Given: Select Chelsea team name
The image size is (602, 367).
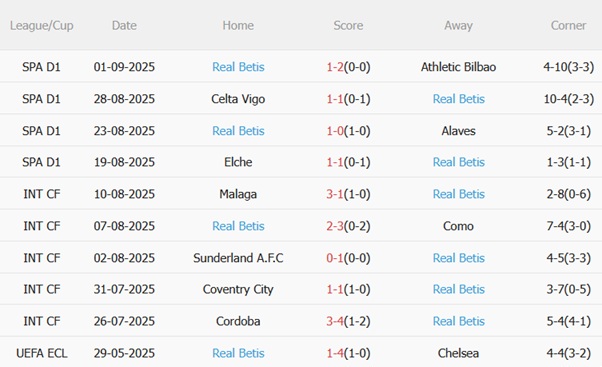Looking at the screenshot, I should [458, 353].
